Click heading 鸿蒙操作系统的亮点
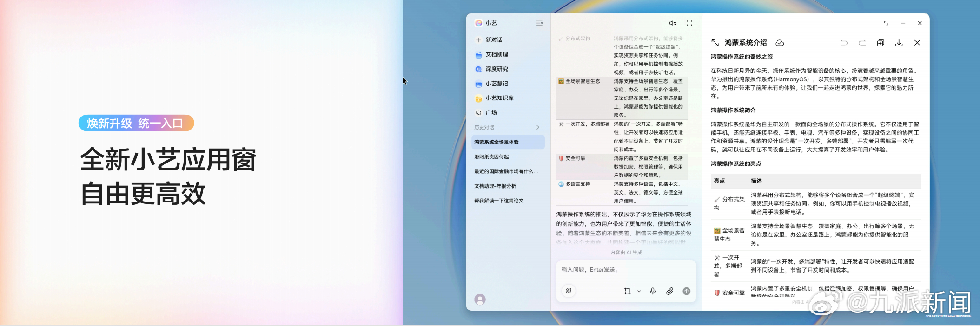980x326 pixels. tap(736, 163)
